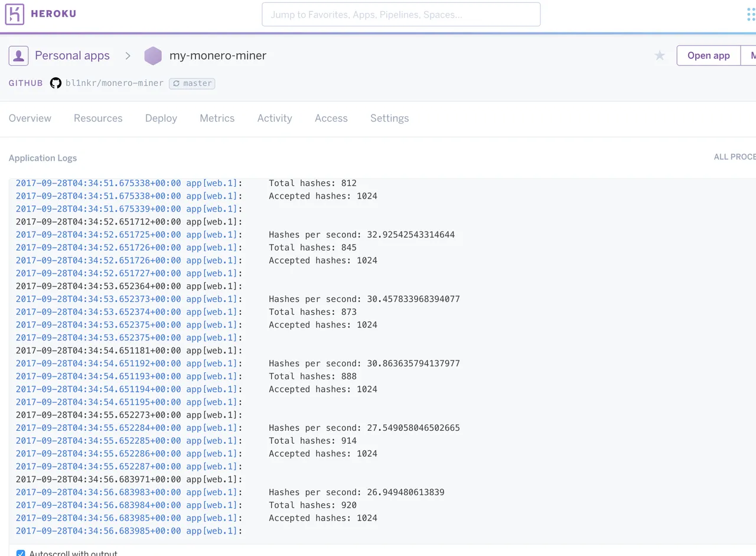Switch to the Settings tab
The image size is (756, 556).
[390, 118]
